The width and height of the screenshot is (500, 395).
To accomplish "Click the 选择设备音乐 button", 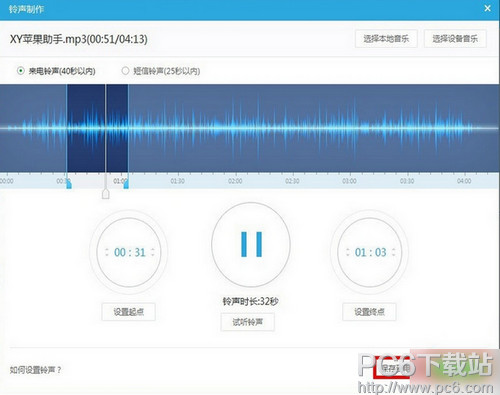I will point(455,39).
